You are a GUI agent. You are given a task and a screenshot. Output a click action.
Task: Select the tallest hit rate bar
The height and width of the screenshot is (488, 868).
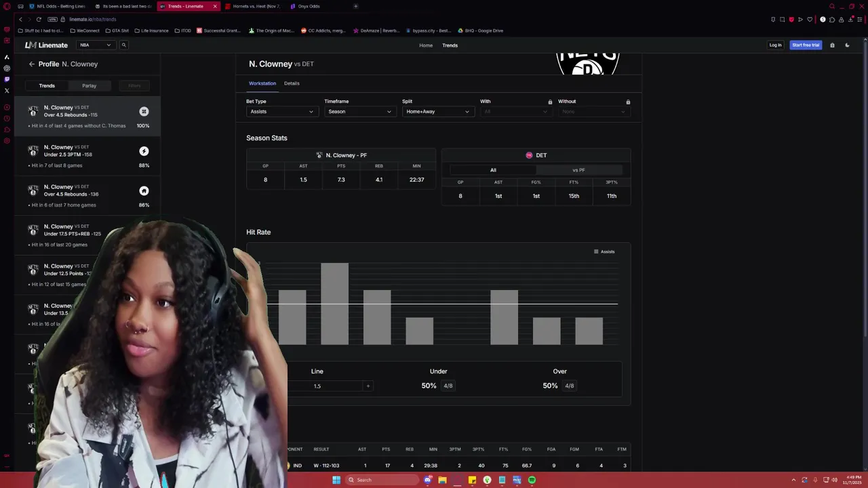(334, 304)
